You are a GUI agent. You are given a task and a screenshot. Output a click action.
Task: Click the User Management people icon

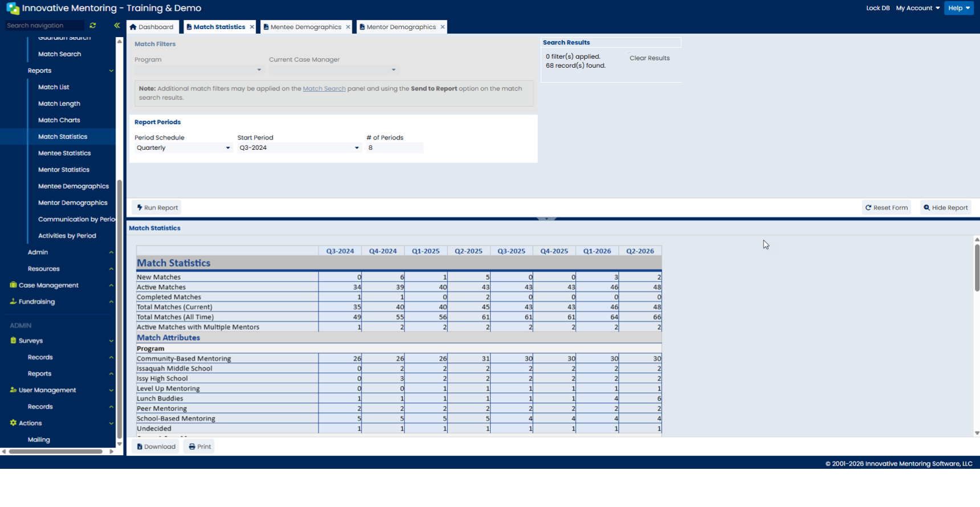click(x=13, y=390)
